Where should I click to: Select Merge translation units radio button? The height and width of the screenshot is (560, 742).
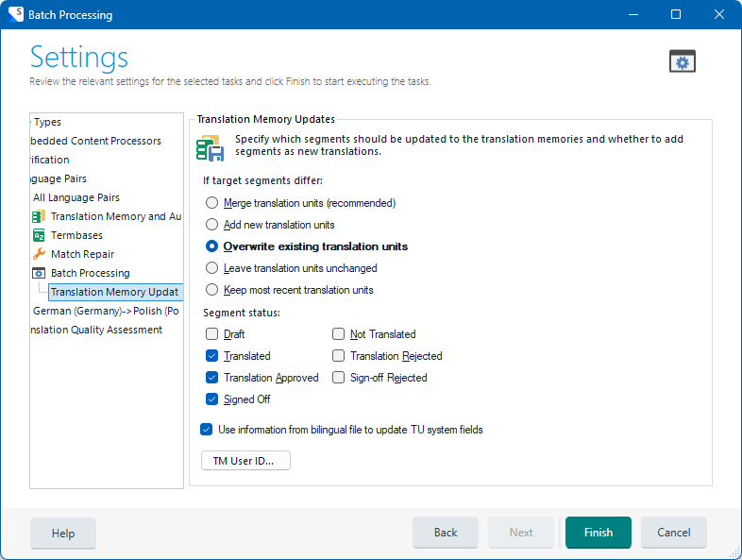212,203
